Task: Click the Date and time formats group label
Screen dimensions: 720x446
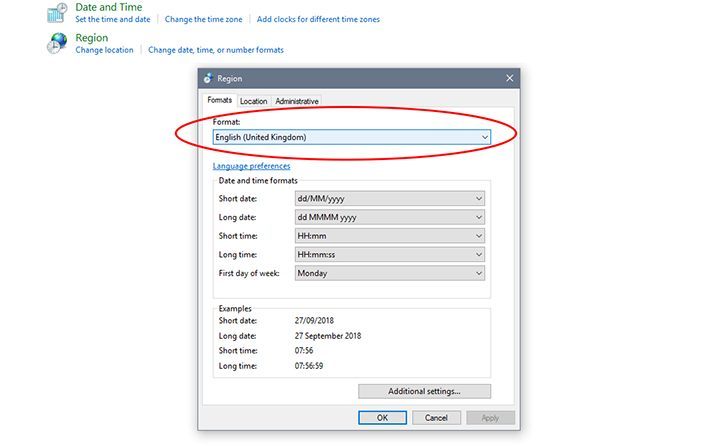Action: (258, 181)
